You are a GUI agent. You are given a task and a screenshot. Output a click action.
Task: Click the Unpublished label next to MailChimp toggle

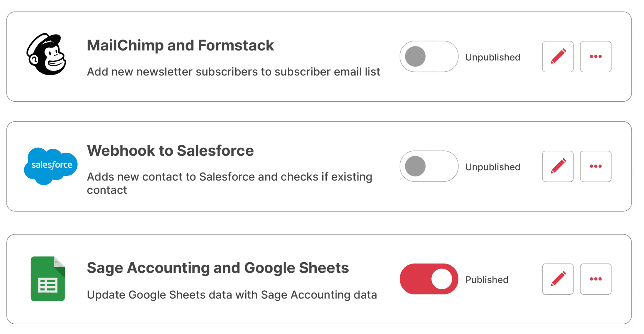[492, 57]
